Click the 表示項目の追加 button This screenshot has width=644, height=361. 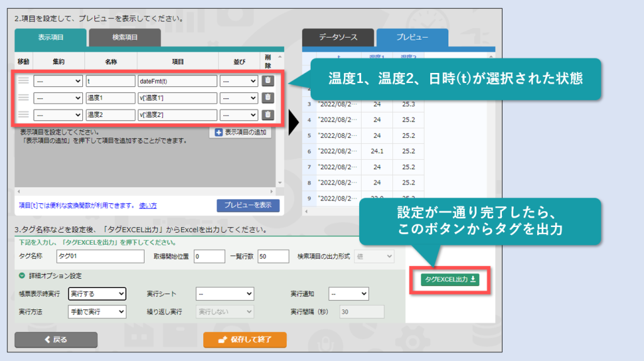(240, 133)
